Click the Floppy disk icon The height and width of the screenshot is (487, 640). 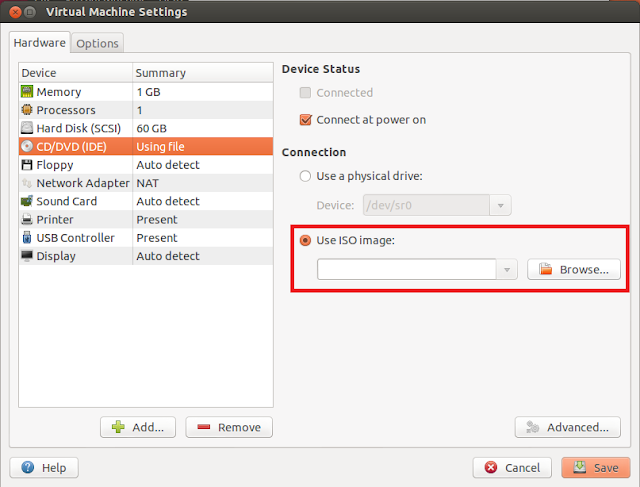point(27,165)
